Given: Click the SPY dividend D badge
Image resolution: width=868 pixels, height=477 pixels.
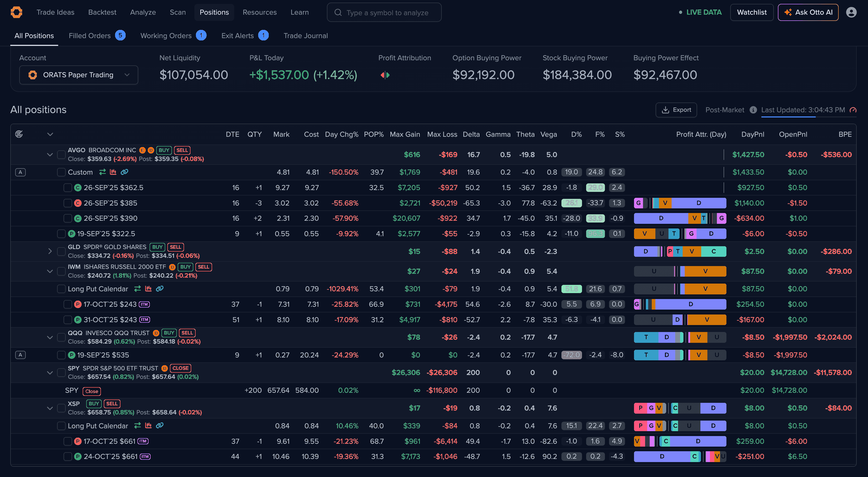Looking at the screenshot, I should 164,368.
